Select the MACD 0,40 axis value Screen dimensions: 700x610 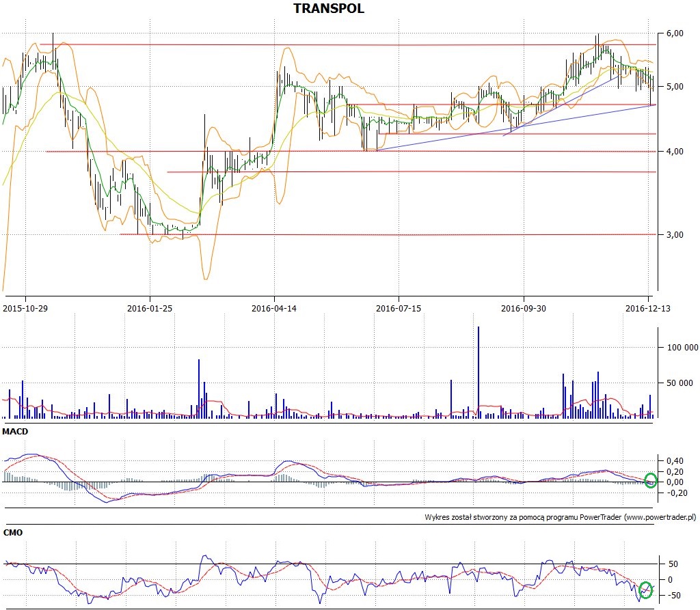pyautogui.click(x=675, y=460)
